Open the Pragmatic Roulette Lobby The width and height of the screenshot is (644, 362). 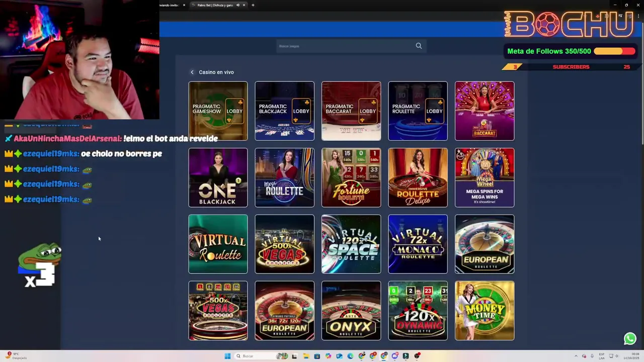click(418, 111)
